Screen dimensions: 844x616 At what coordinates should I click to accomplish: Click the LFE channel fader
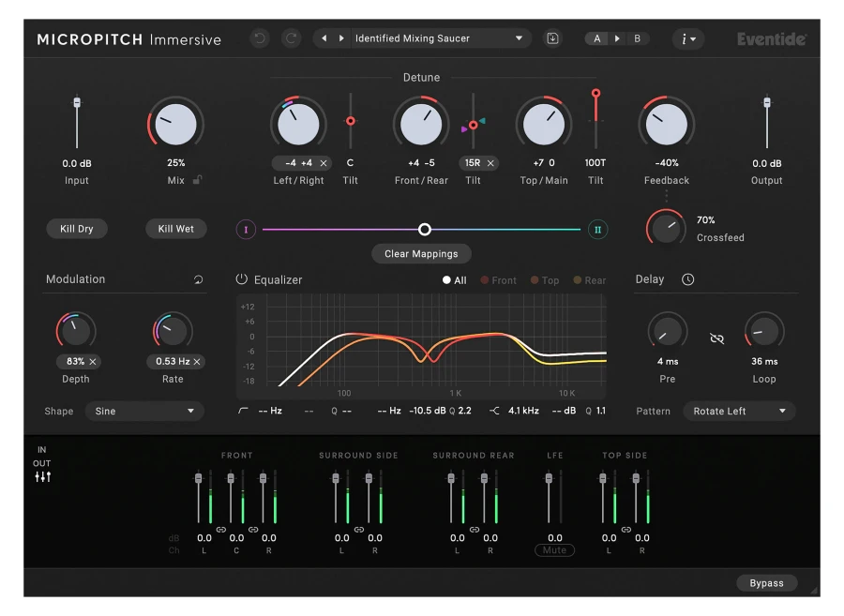[549, 478]
